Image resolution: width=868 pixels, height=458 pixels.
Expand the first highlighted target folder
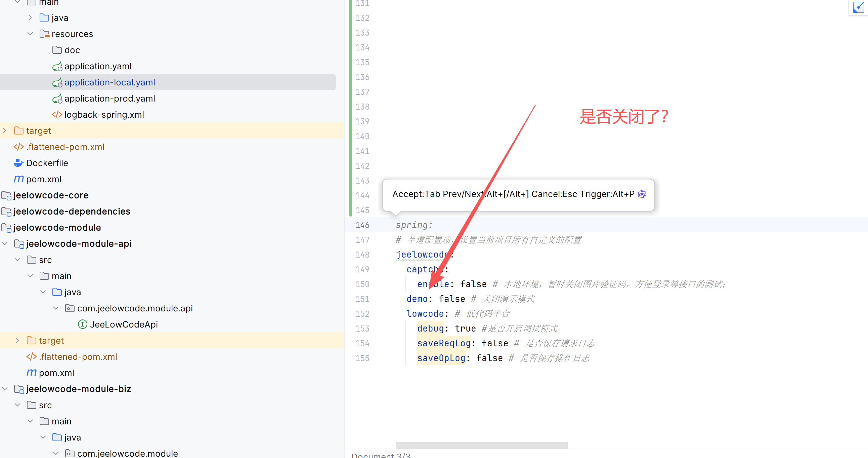5,131
